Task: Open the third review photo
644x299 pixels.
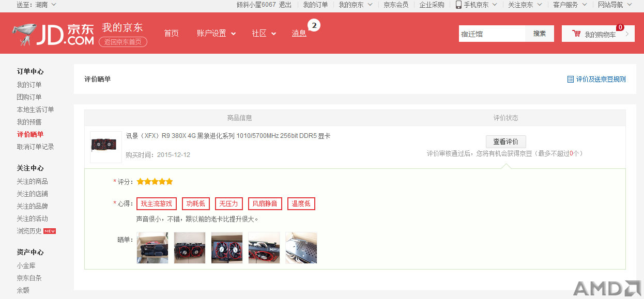Action: [227, 248]
